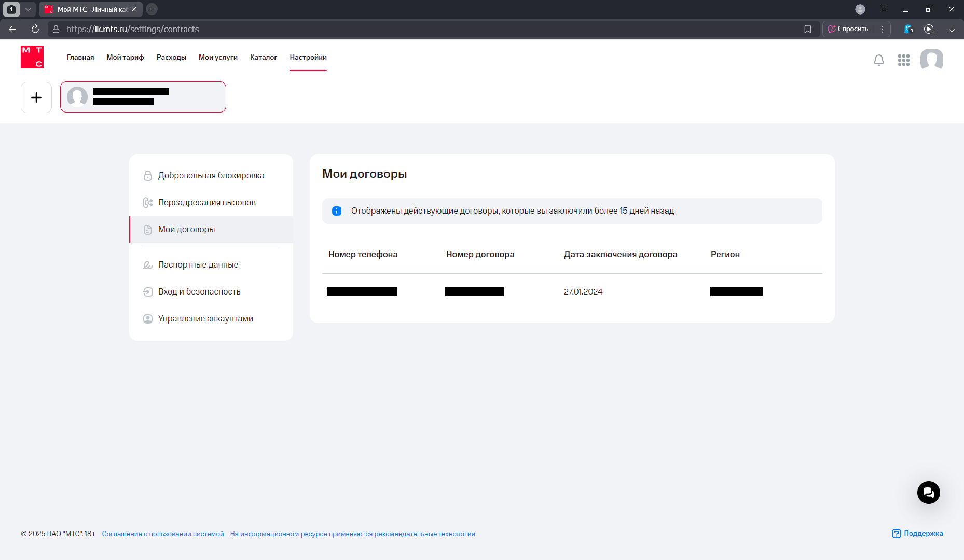Viewport: 964px width, 560px height.
Task: Open browser hamburger menu
Action: pos(883,9)
